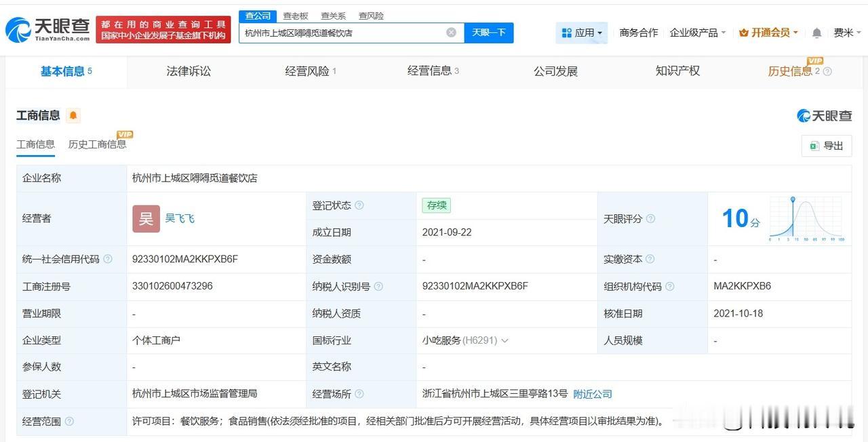
Task: Click help icon next to 纳税人识别号
Action: click(x=378, y=286)
